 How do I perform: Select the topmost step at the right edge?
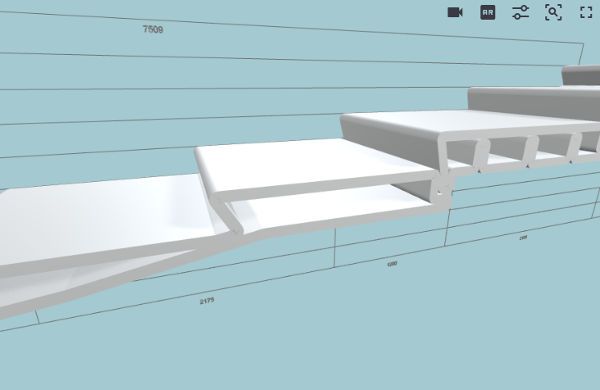tap(581, 75)
